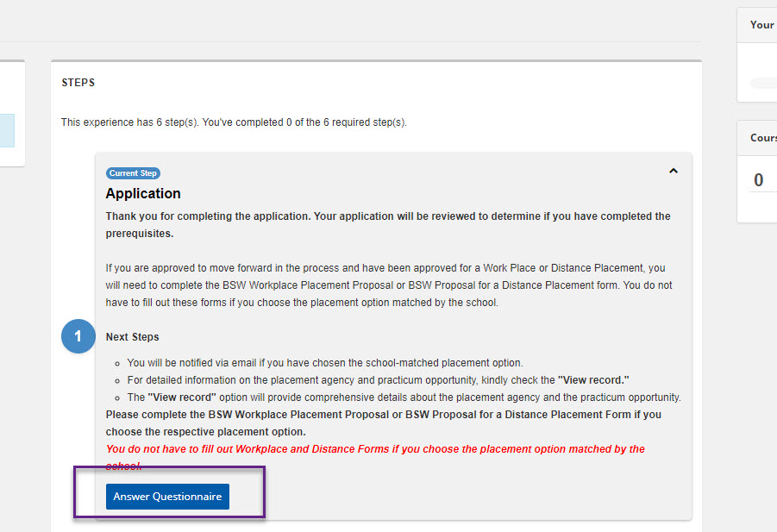Click the 0 count in the Cours panel
The height and width of the screenshot is (532, 777).
click(x=759, y=180)
